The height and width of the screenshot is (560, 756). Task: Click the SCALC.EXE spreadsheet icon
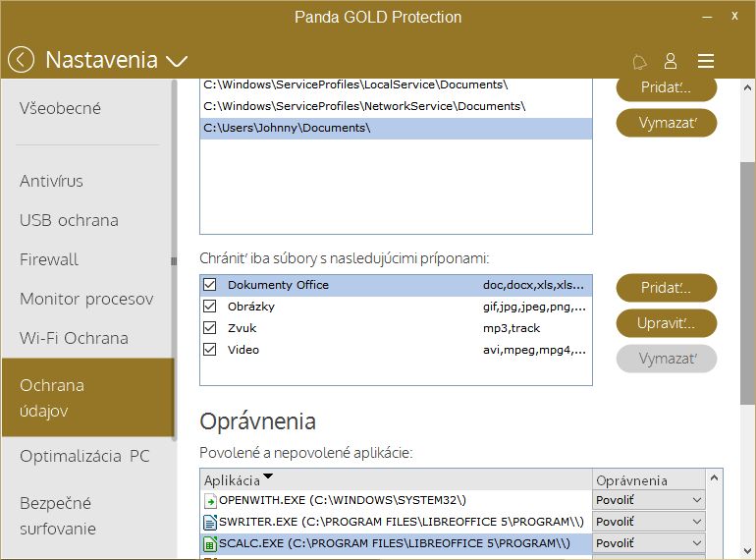pos(209,543)
